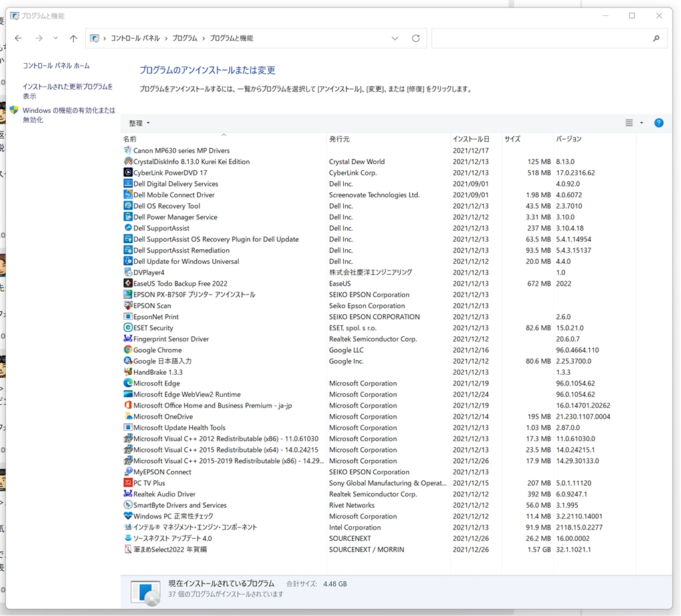Select Dell Mobile Connect Driver row

pyautogui.click(x=378, y=195)
